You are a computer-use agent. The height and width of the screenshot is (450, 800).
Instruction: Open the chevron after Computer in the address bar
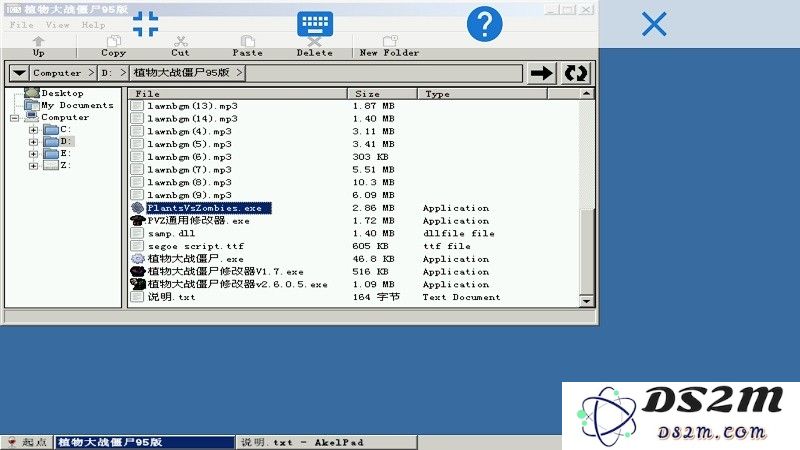(x=91, y=73)
